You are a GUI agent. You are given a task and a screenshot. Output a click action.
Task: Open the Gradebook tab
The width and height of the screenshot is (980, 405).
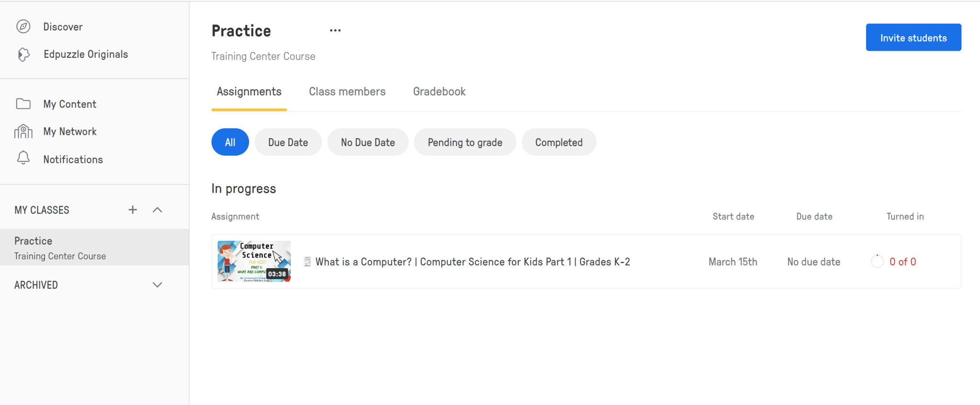point(439,92)
